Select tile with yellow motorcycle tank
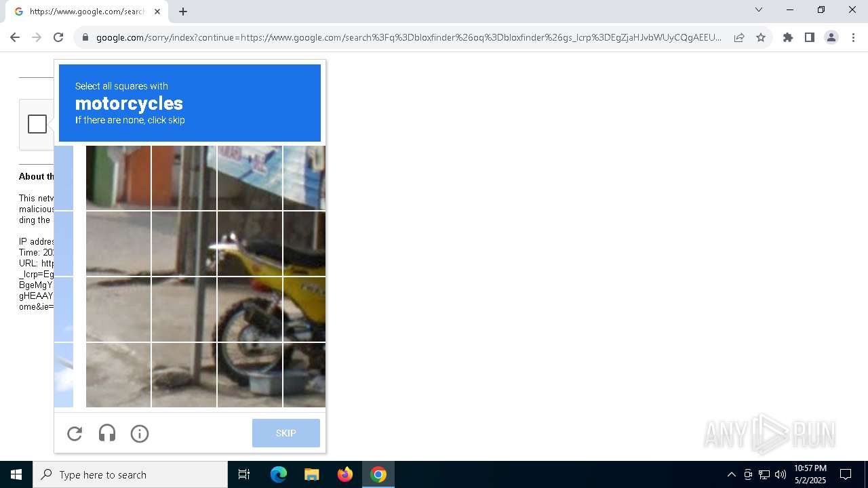 (304, 309)
